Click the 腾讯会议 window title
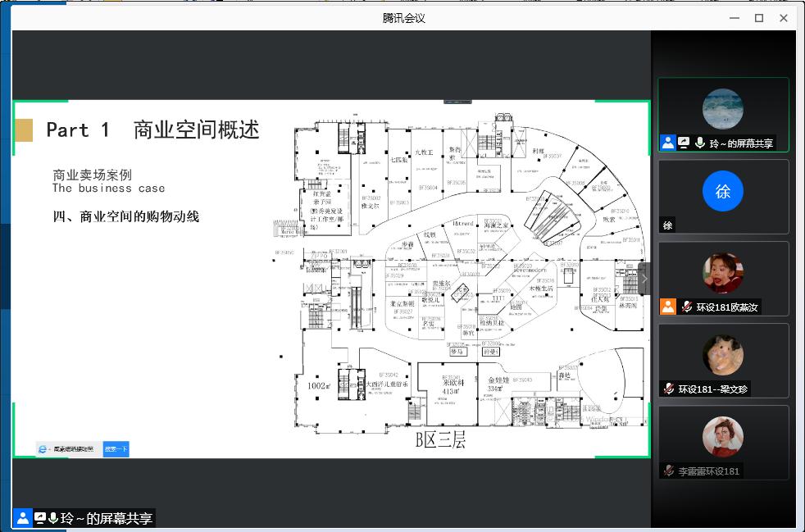This screenshot has width=805, height=532. pyautogui.click(x=403, y=18)
